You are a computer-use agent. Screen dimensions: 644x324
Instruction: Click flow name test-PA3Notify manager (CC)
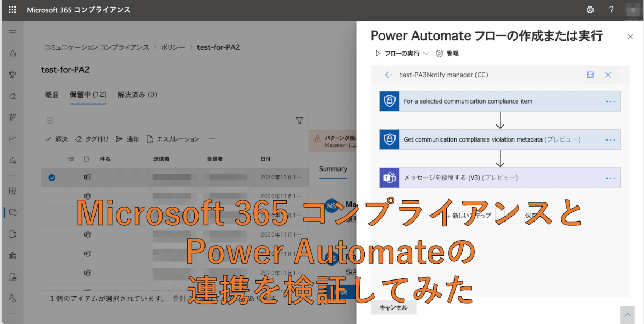click(x=444, y=75)
